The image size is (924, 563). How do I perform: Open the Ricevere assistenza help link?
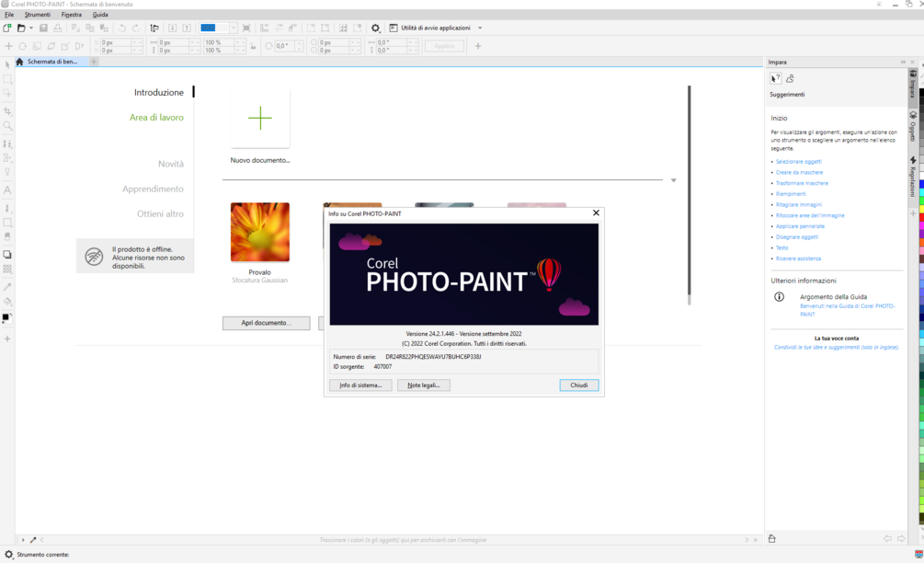click(798, 259)
